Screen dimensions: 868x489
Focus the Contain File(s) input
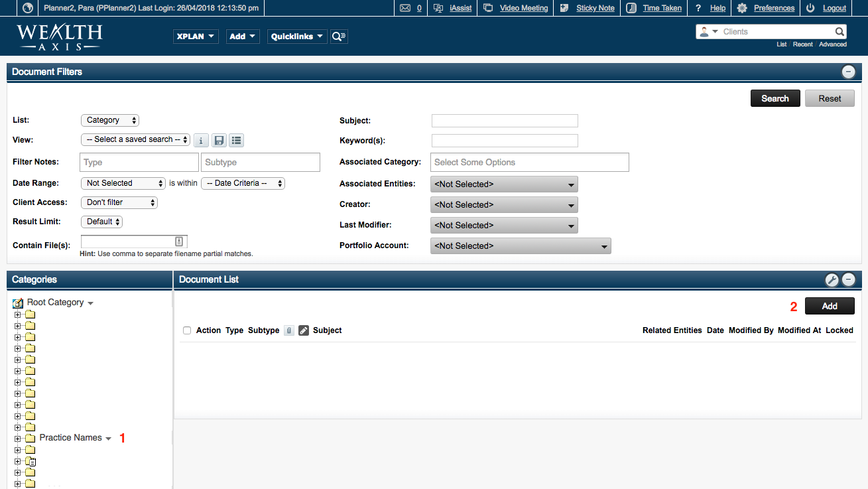pyautogui.click(x=134, y=242)
